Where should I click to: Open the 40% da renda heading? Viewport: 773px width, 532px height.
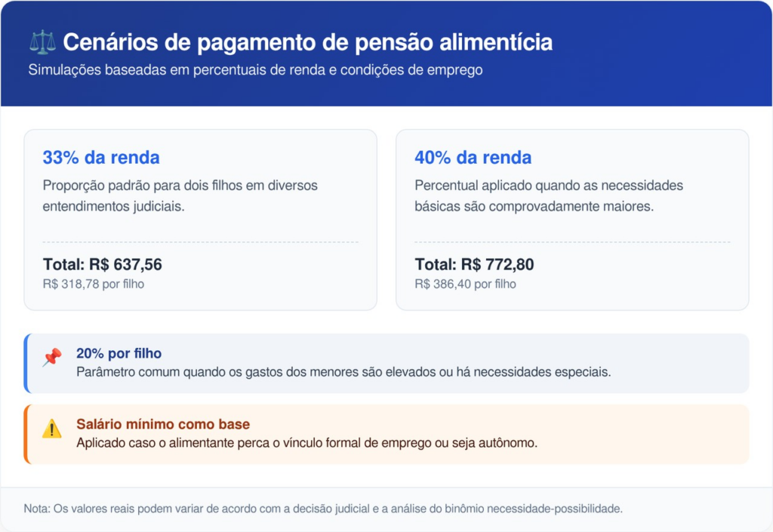pos(473,158)
